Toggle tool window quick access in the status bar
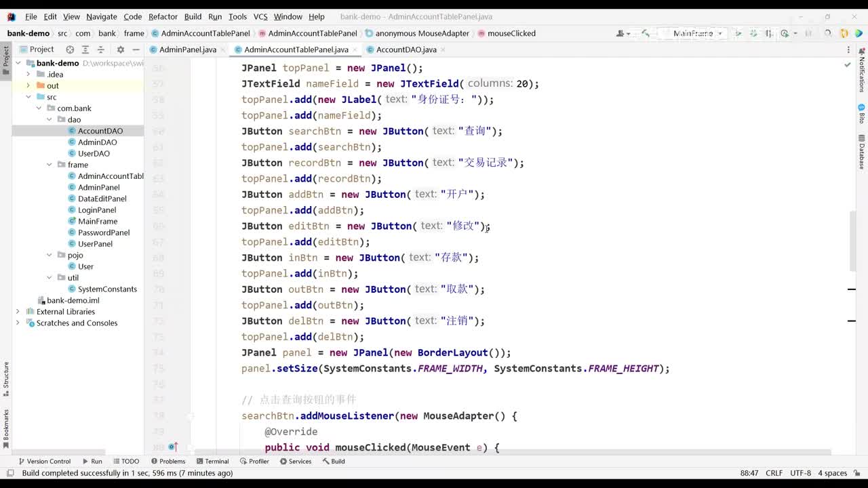 click(9, 473)
